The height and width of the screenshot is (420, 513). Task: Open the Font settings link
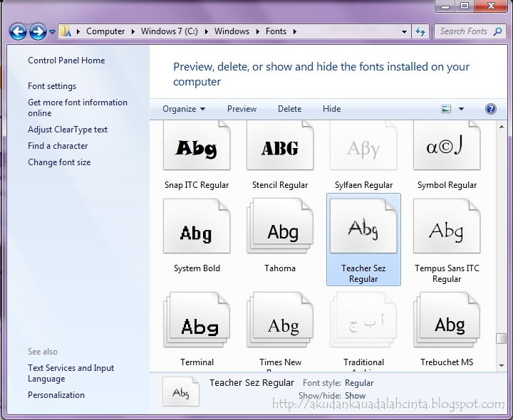(52, 86)
